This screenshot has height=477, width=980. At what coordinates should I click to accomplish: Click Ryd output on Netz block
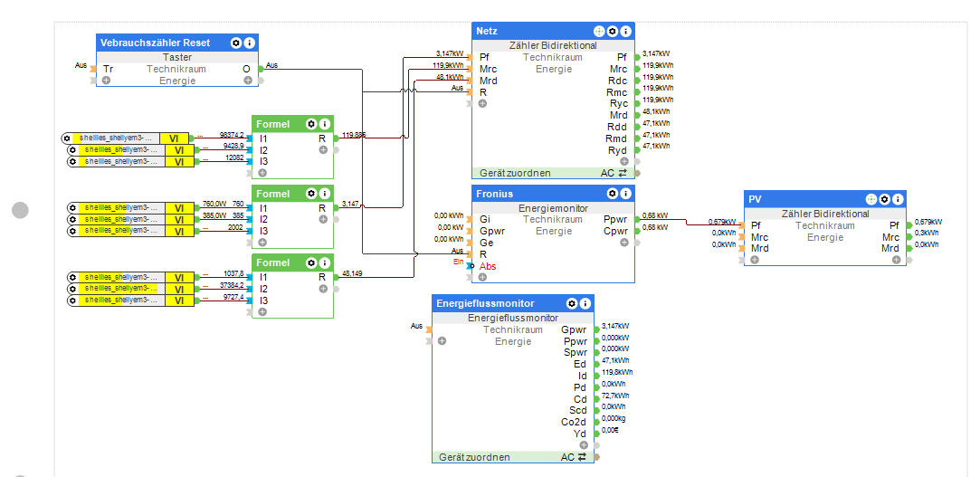[x=617, y=150]
